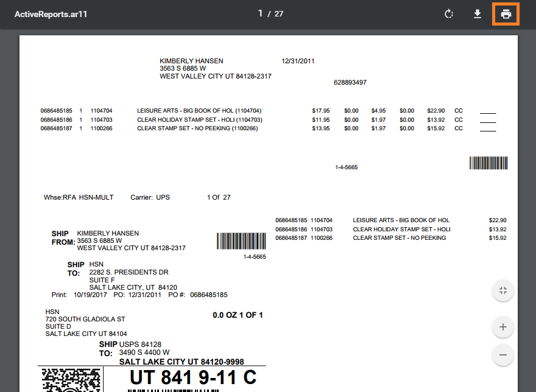Click the date 12/31/2011 in header
Screen dimensions: 536x392
(x=298, y=61)
